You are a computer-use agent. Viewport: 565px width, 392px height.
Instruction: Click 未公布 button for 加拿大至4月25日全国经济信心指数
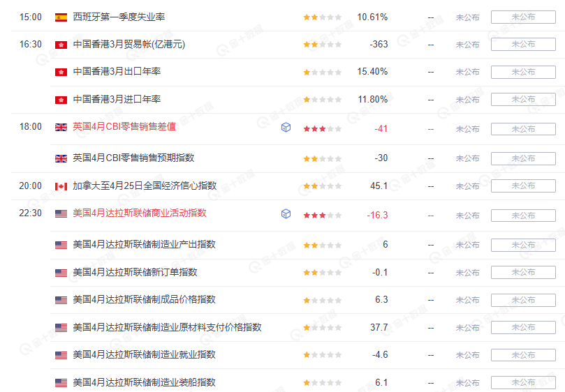[x=523, y=186]
